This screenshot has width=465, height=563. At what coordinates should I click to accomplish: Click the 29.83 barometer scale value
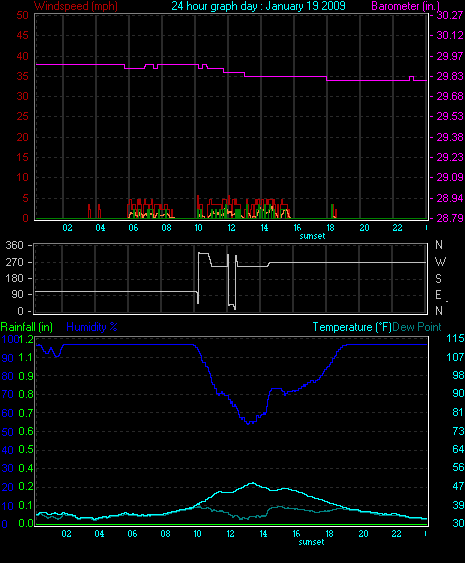[x=450, y=76]
